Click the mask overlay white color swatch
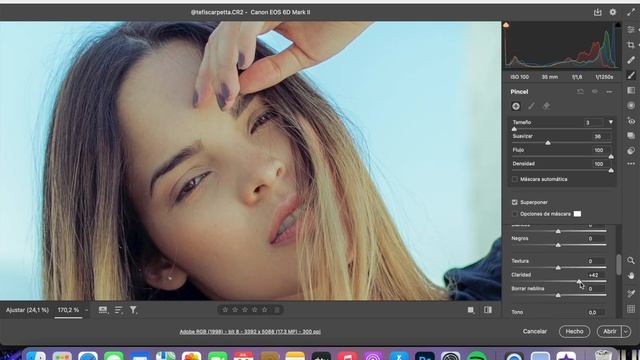The image size is (640, 360). point(577,213)
